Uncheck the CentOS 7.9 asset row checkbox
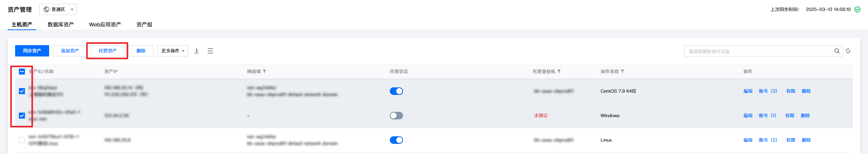Image resolution: width=868 pixels, height=154 pixels. (x=22, y=91)
